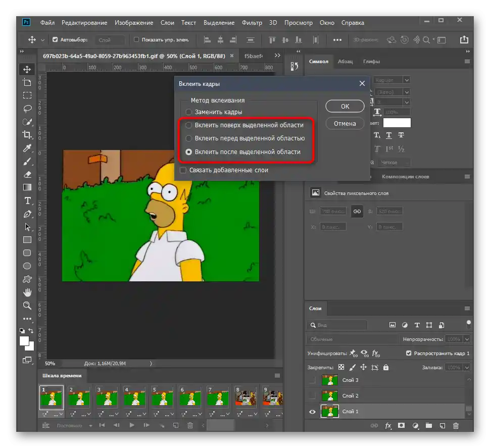
Task: Open the Постоянно loop options dropdown
Action: click(91, 426)
